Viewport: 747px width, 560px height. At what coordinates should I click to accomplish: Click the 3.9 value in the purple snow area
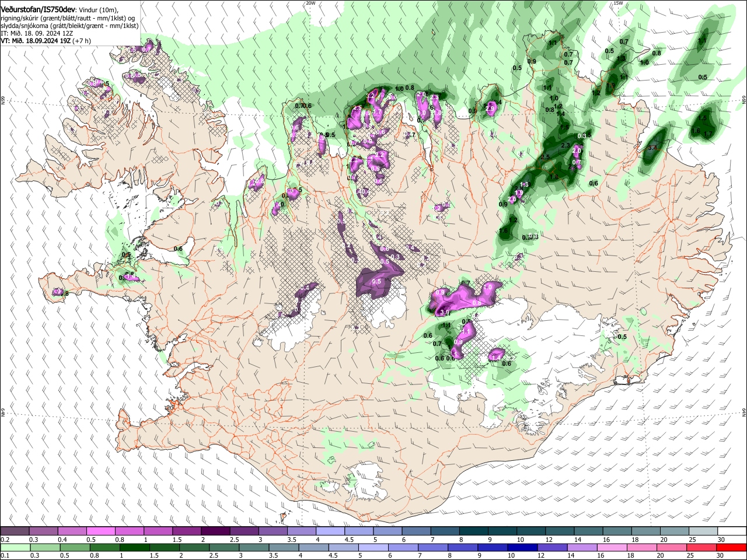(444, 313)
